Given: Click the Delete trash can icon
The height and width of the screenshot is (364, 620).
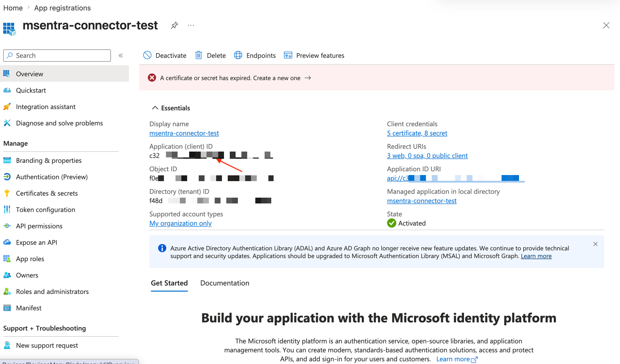Looking at the screenshot, I should (x=199, y=55).
